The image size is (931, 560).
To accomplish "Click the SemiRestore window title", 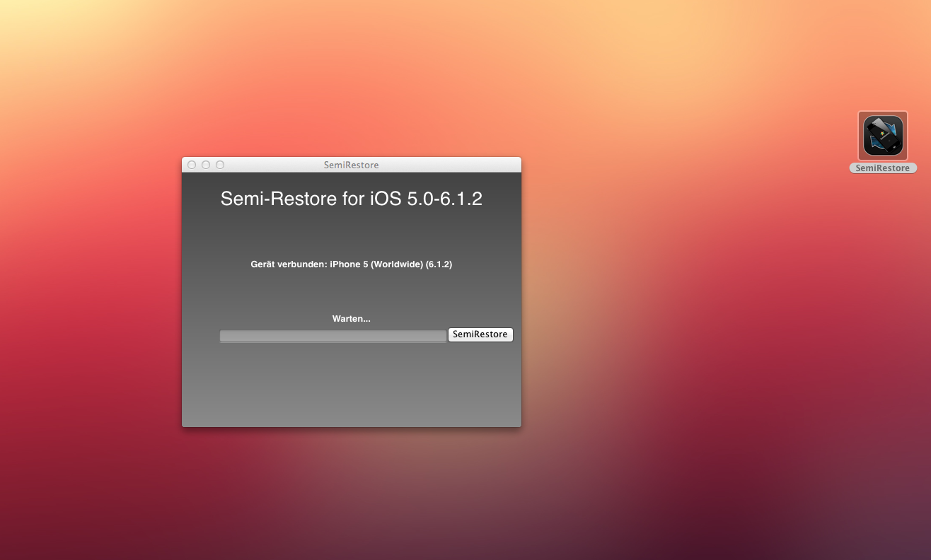I will tap(352, 165).
